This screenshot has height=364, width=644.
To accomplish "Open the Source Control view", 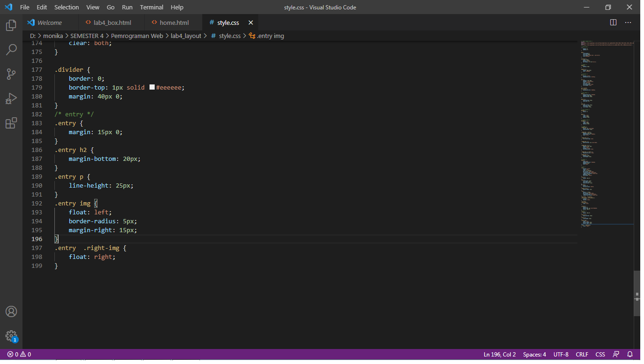I will pos(11,74).
